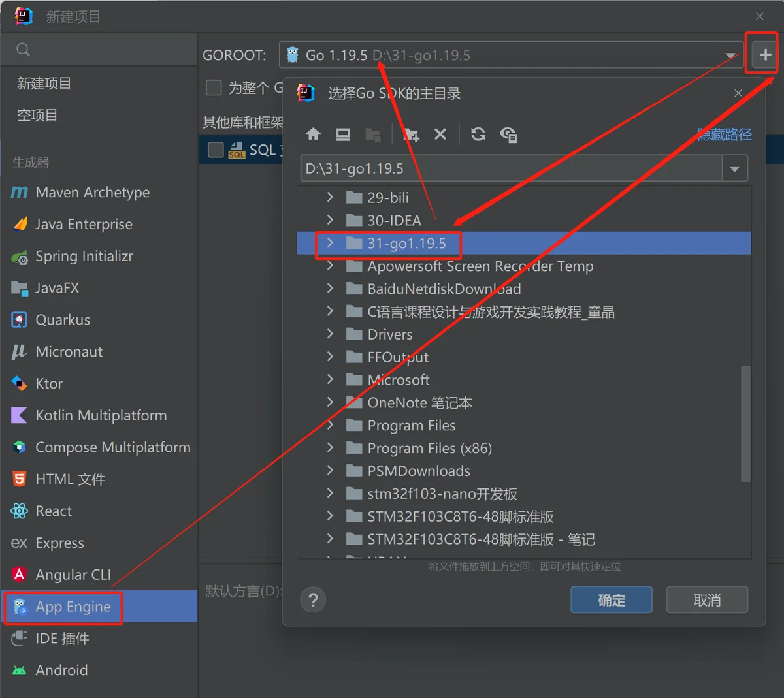This screenshot has height=698, width=784.
Task: Click the plus button to add SDK
Action: point(764,55)
